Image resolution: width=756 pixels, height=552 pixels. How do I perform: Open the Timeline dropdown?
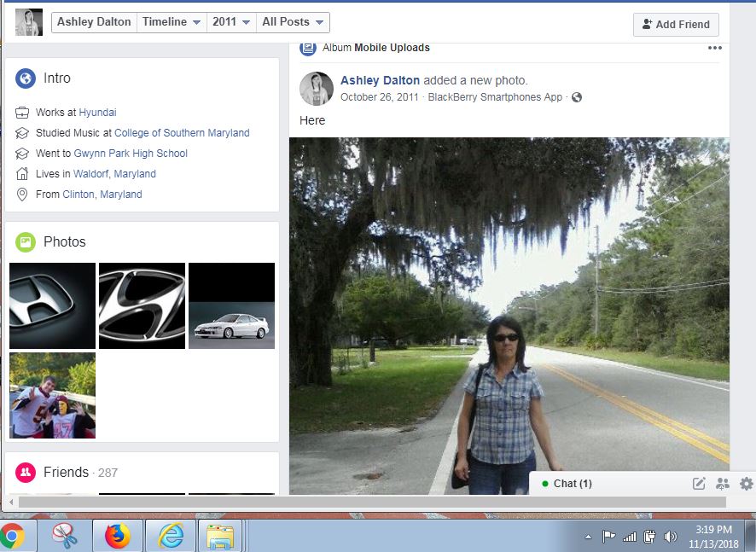[172, 22]
